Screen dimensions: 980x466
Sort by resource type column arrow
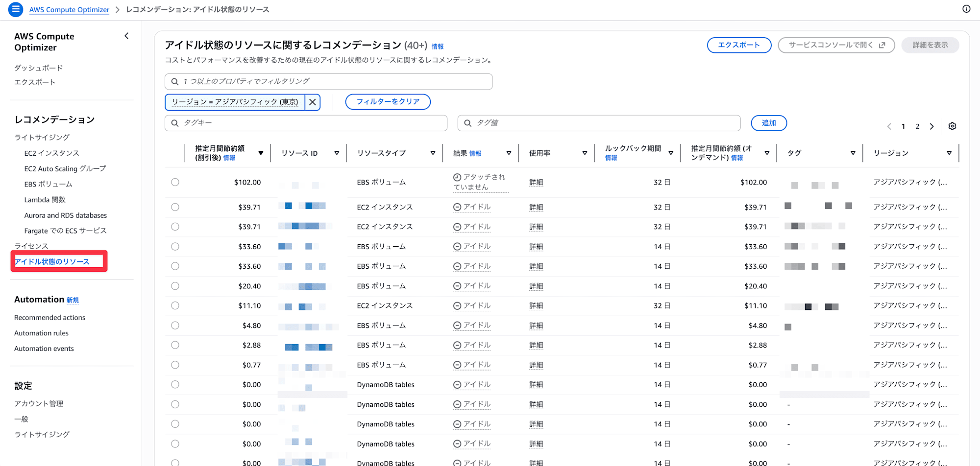tap(433, 153)
